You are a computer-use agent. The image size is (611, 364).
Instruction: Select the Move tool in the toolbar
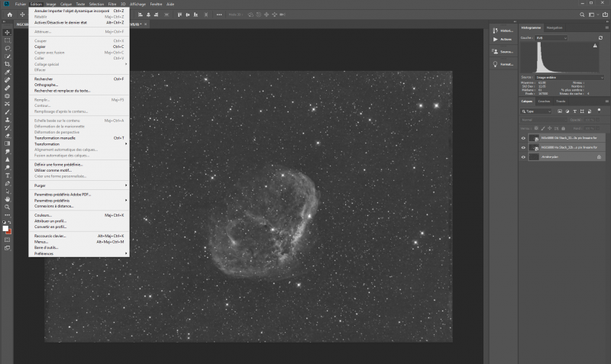[x=8, y=32]
